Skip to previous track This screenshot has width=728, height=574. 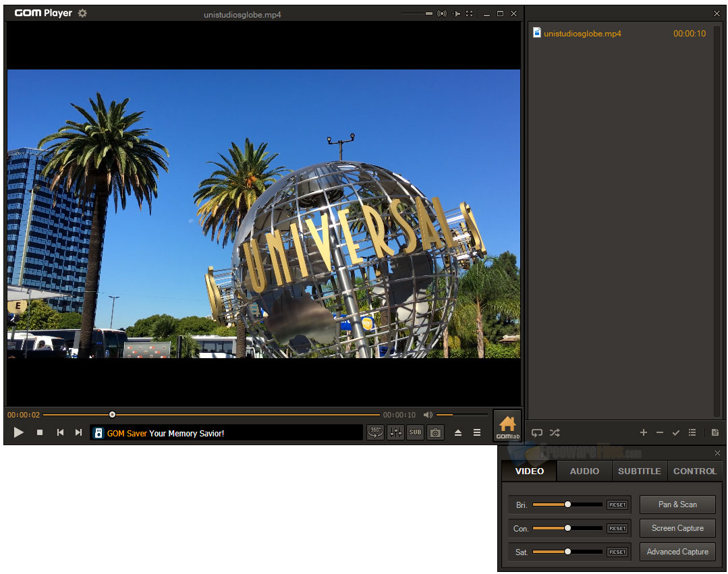pos(60,432)
